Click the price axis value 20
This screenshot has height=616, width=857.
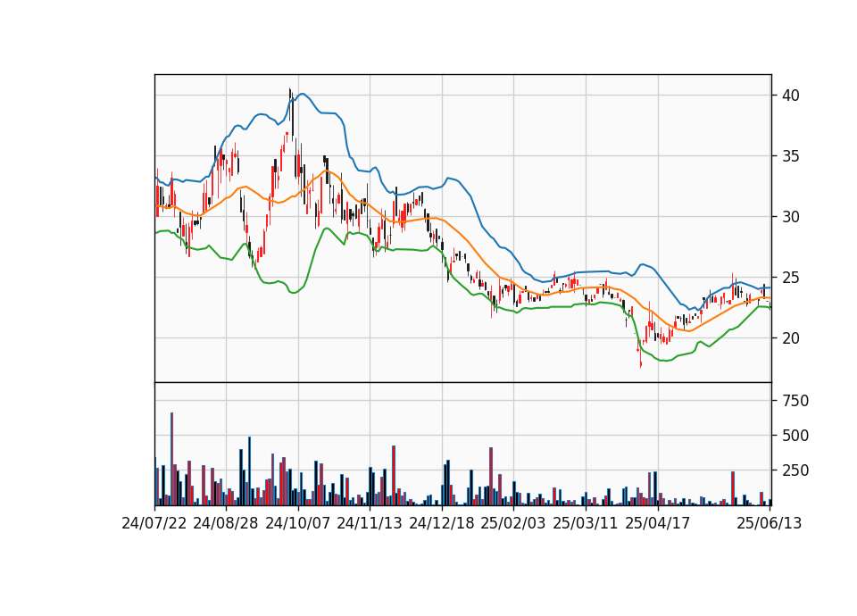click(791, 338)
